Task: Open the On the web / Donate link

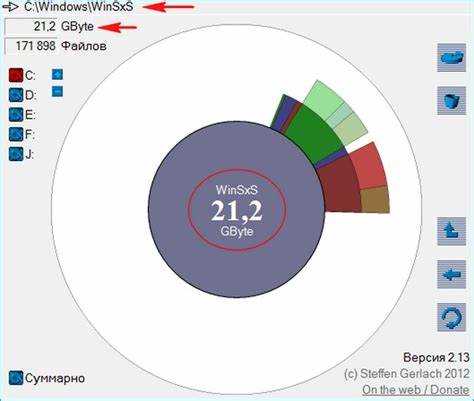Action: tap(415, 390)
